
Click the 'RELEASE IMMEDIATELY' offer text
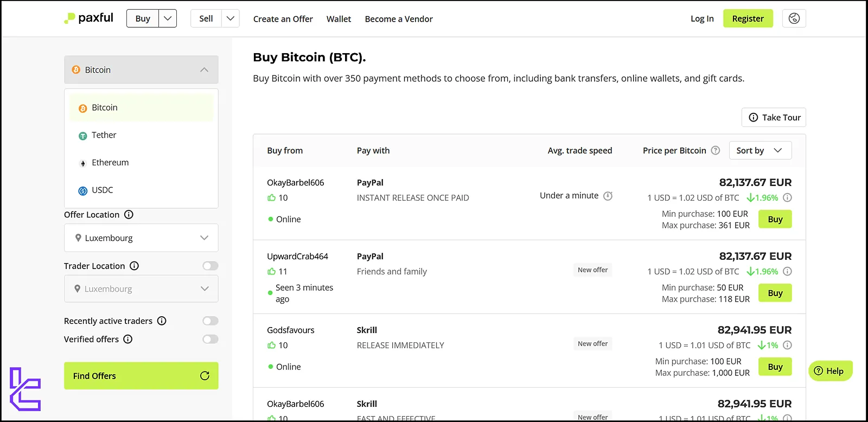coord(400,345)
